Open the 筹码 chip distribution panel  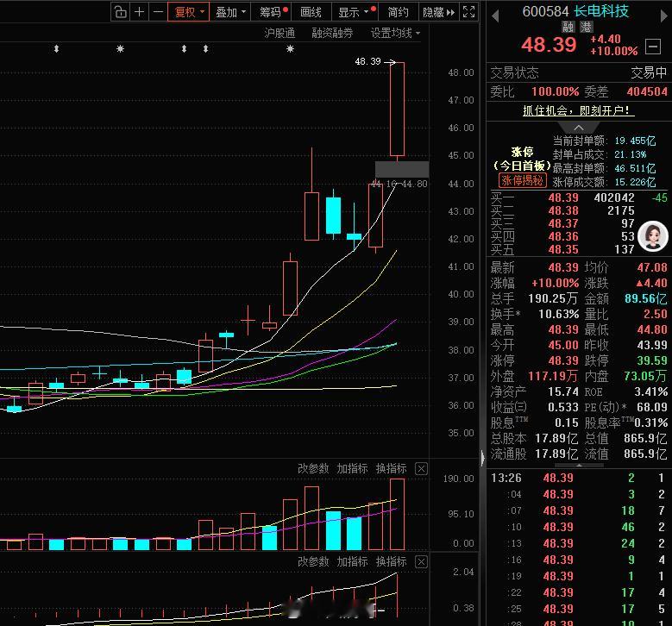click(x=273, y=12)
